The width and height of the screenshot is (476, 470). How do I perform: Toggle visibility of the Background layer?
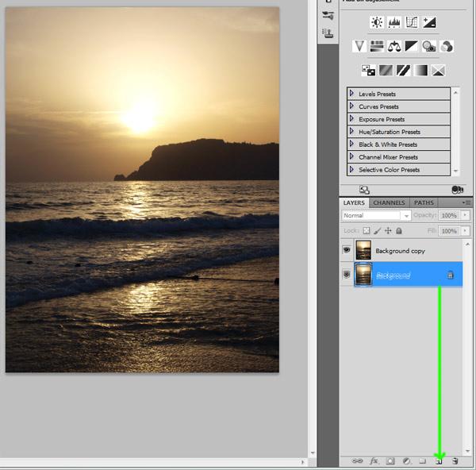coord(347,275)
